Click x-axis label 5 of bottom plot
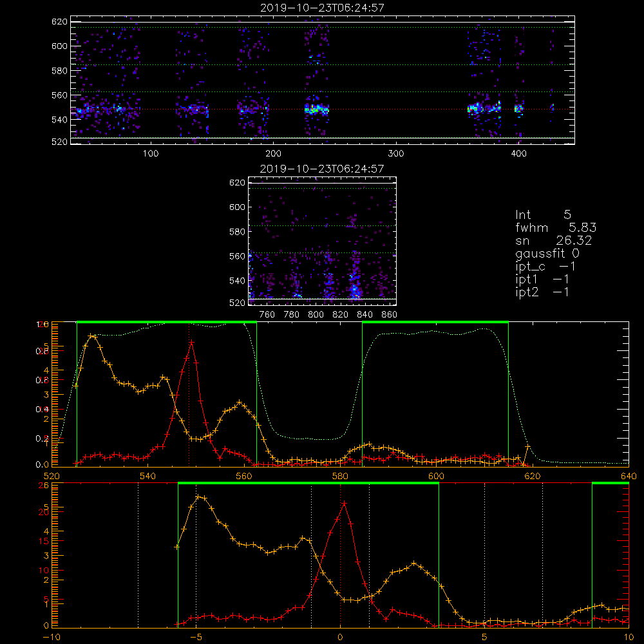 pos(484,638)
